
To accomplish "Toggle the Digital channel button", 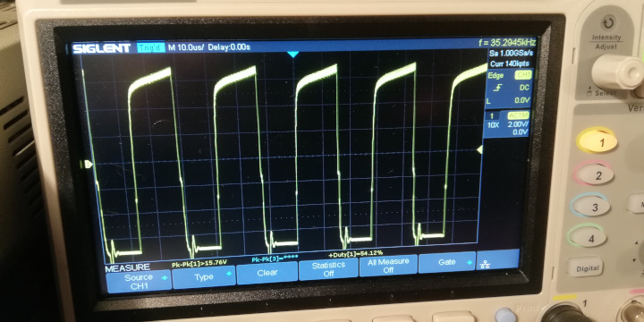I will [588, 268].
